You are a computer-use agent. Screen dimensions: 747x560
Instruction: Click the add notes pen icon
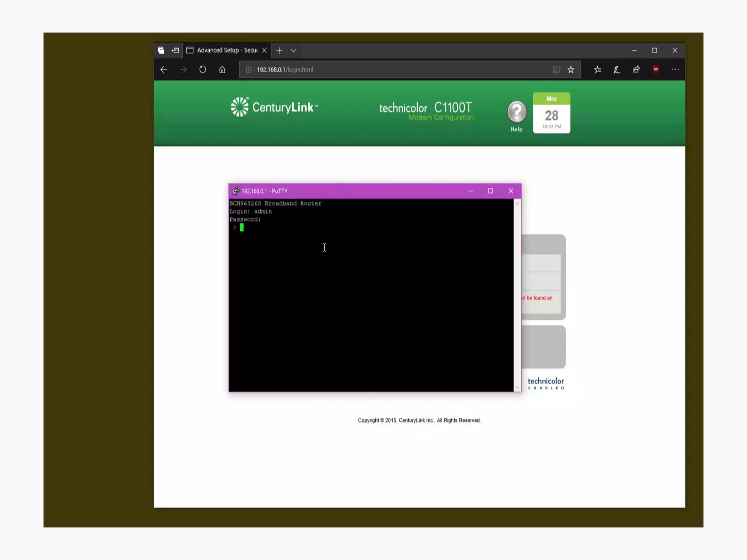point(617,70)
